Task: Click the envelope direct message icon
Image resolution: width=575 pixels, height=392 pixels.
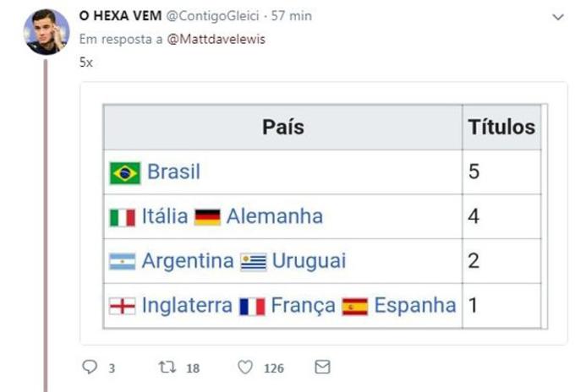Action: [x=322, y=367]
